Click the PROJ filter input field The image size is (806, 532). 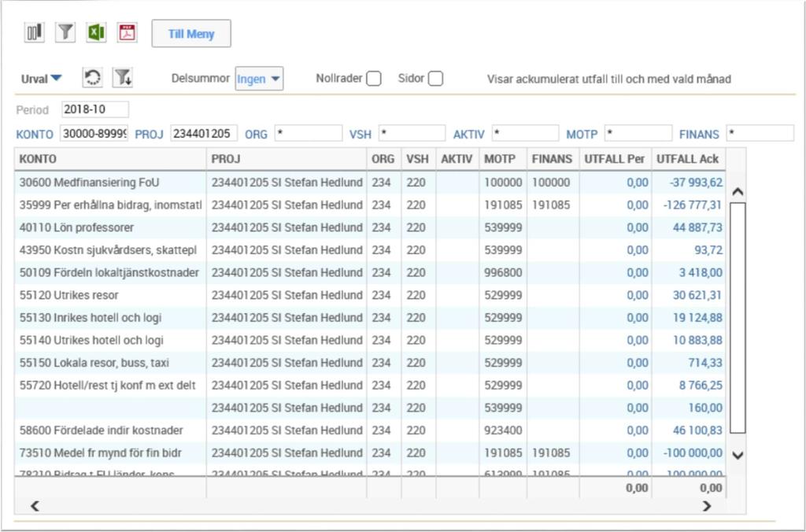click(204, 134)
